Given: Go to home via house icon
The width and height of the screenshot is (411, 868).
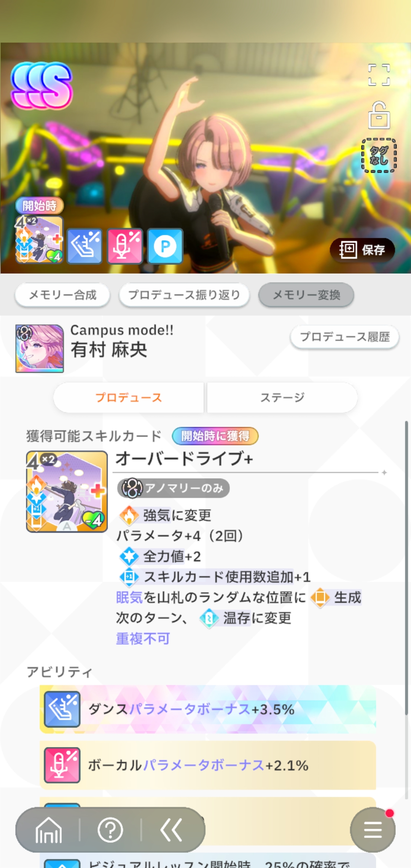Looking at the screenshot, I should coord(48,830).
